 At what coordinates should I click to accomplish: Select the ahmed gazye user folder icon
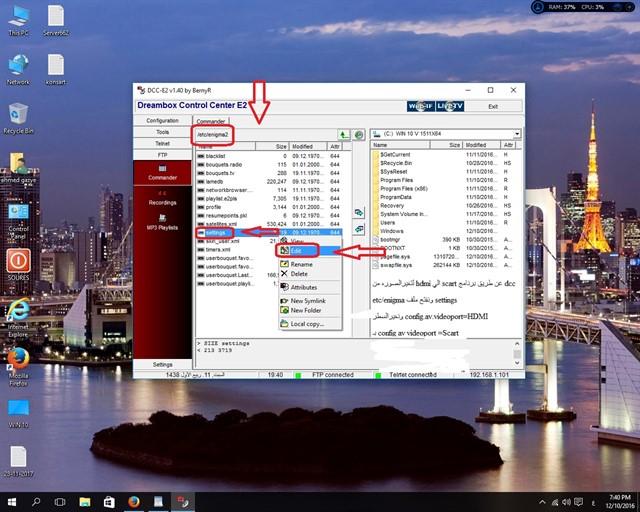[x=18, y=167]
